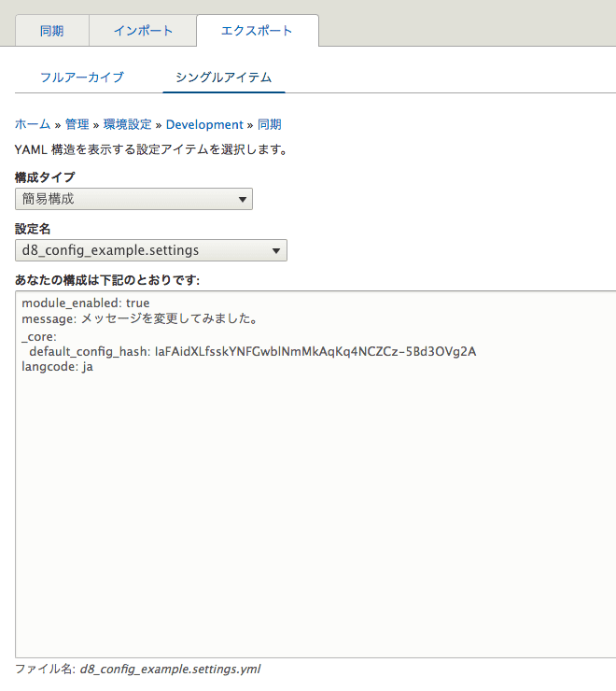
Task: Open the フルアーカイブ sub-tab
Action: point(82,78)
